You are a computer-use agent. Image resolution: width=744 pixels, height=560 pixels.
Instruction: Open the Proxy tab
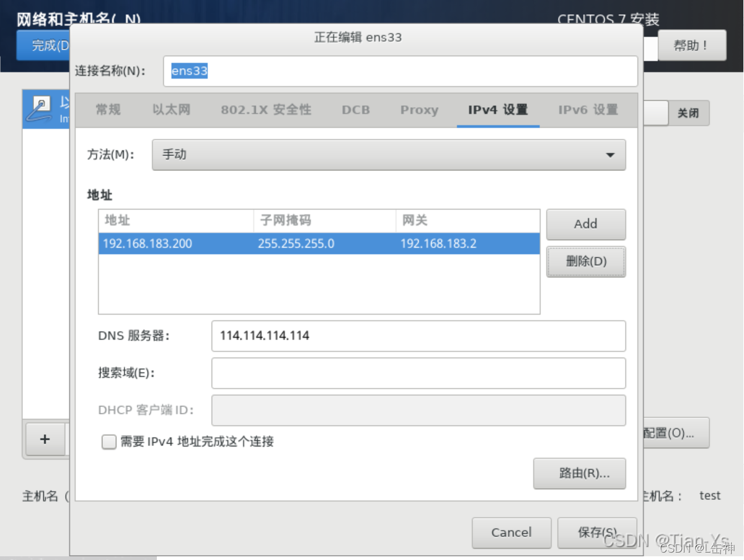(419, 110)
